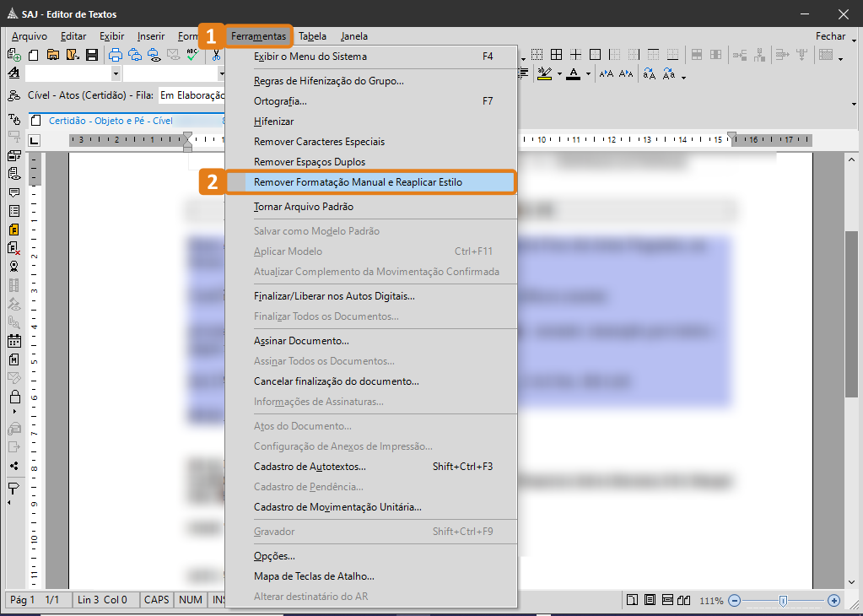
Task: Choose Mapa de Teclas de Atalho
Action: (x=371, y=576)
